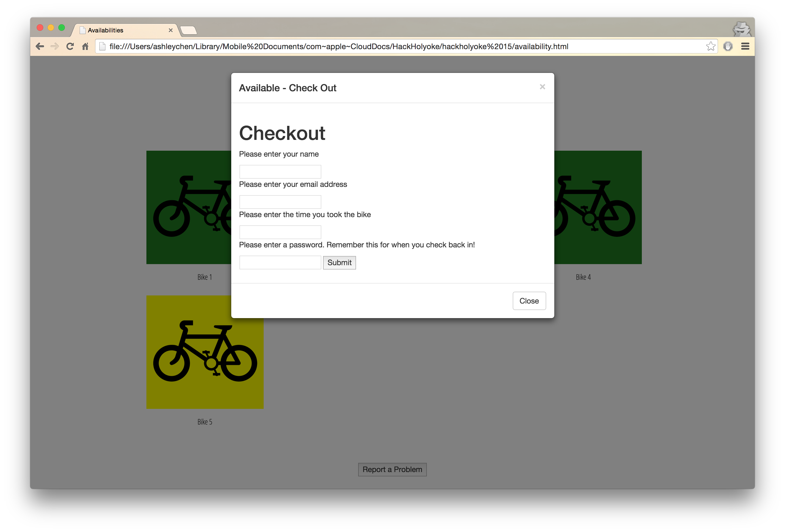Focus the email address input field

tap(280, 202)
